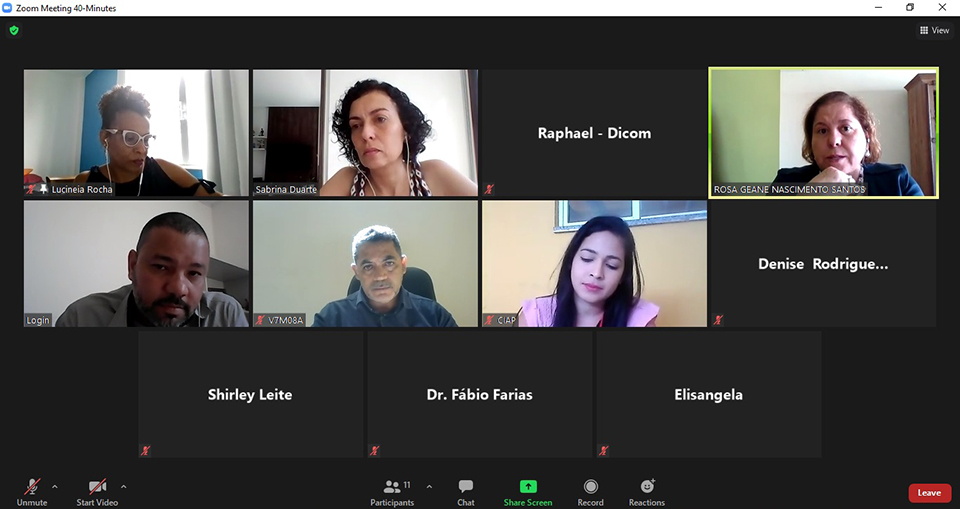Expand the arrow beside Participants
Screen dimensions: 960x509
coord(429,487)
